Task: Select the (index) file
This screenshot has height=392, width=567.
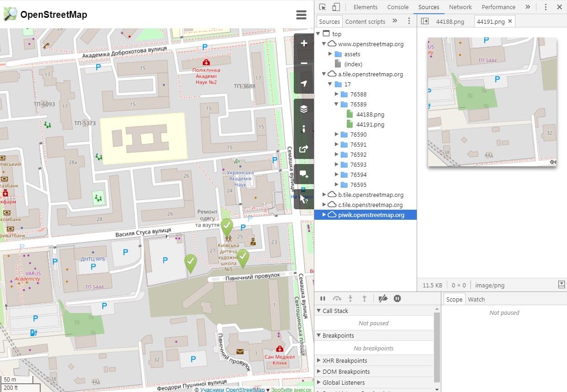Action: click(353, 64)
